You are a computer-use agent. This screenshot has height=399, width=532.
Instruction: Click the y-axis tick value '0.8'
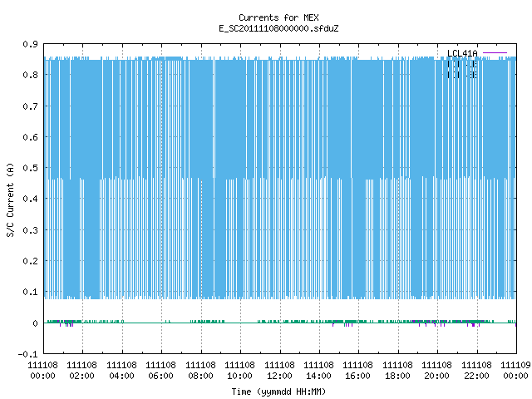[30, 75]
